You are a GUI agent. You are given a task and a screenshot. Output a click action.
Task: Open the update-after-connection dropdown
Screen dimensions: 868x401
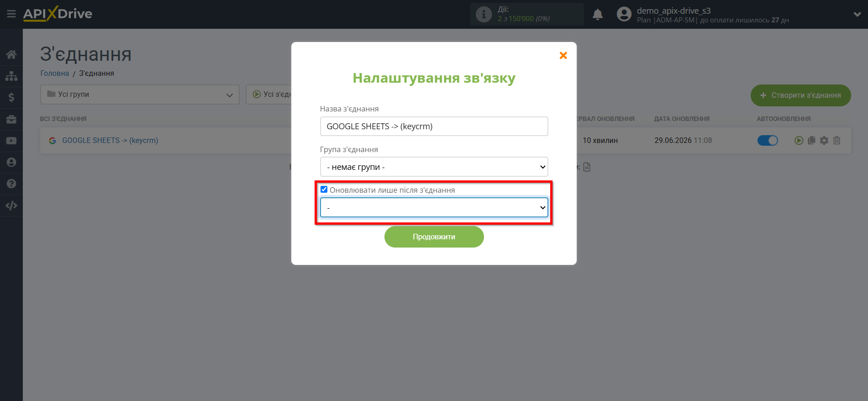tap(434, 207)
